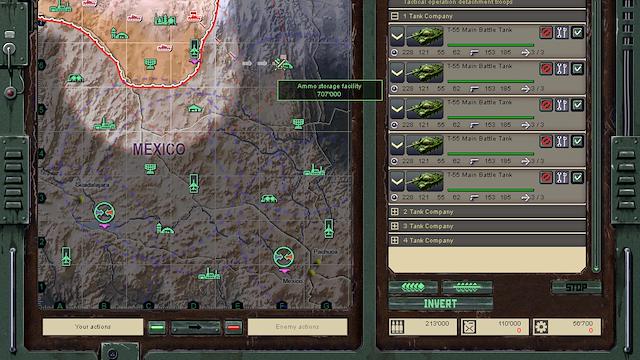Click the Guadalajara city label

(92, 185)
